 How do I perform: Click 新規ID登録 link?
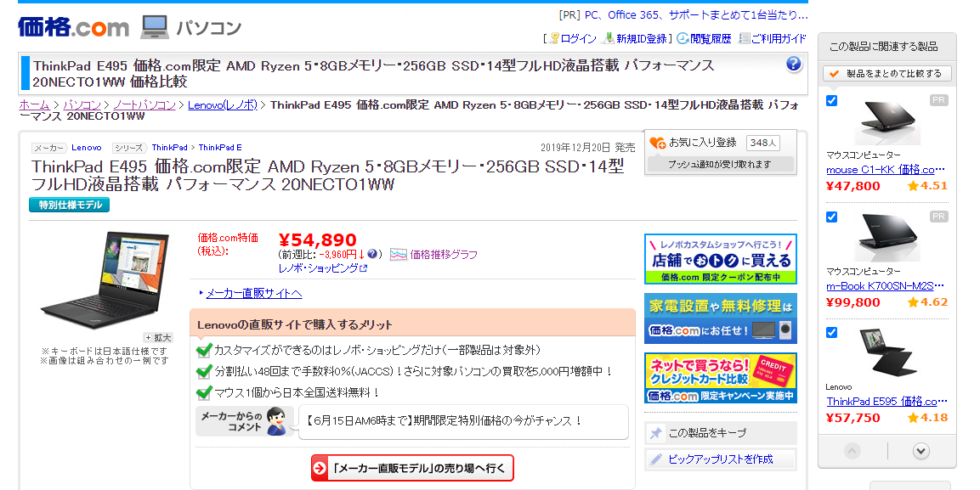[x=642, y=39]
